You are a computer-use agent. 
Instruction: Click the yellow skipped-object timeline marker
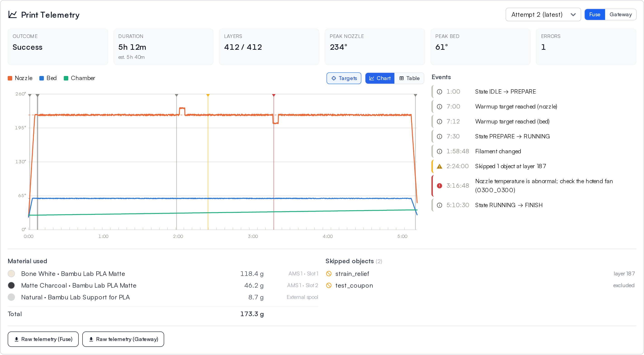[x=208, y=95]
